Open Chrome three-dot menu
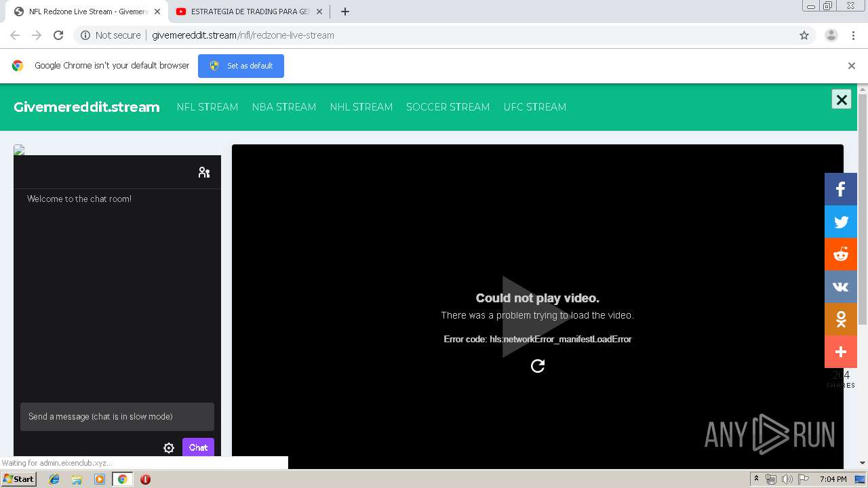 pos(853,35)
